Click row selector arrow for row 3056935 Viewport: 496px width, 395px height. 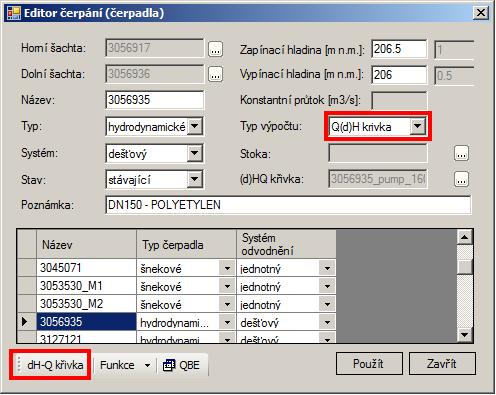[x=26, y=322]
